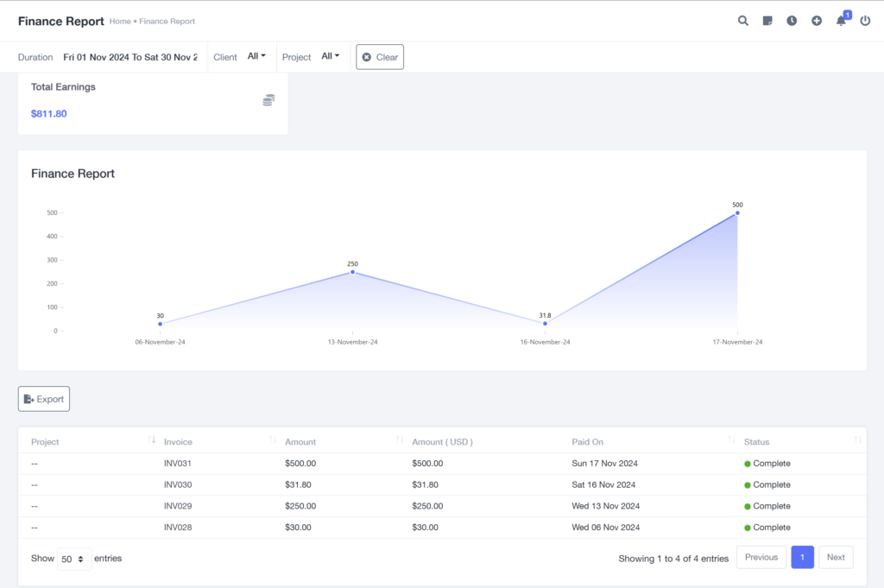Open the notifications bell

tap(841, 21)
